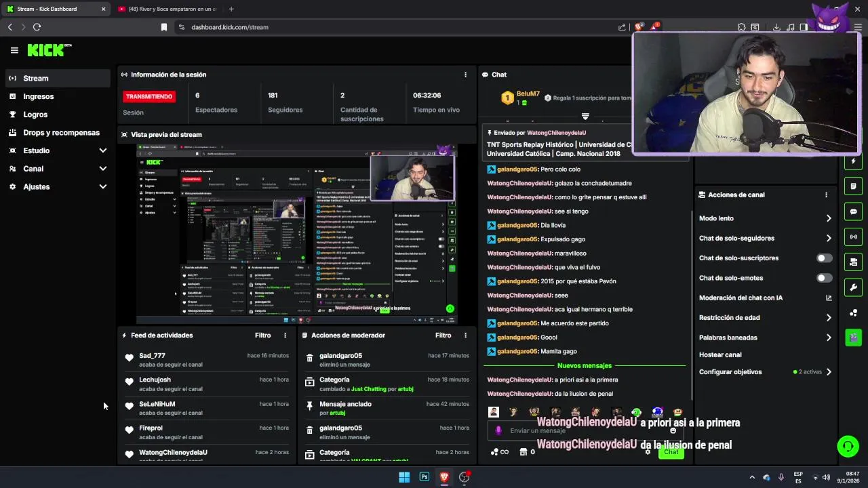Image resolution: width=868 pixels, height=488 pixels.
Task: Open Brave shields icon in address bar
Action: 638,27
